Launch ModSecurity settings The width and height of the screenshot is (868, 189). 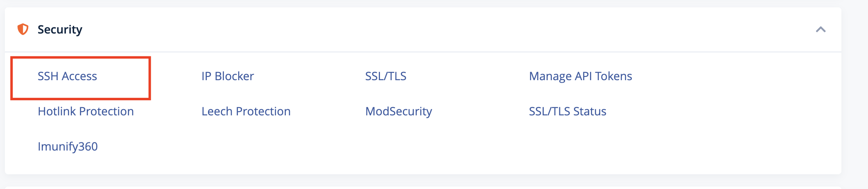pyautogui.click(x=399, y=111)
